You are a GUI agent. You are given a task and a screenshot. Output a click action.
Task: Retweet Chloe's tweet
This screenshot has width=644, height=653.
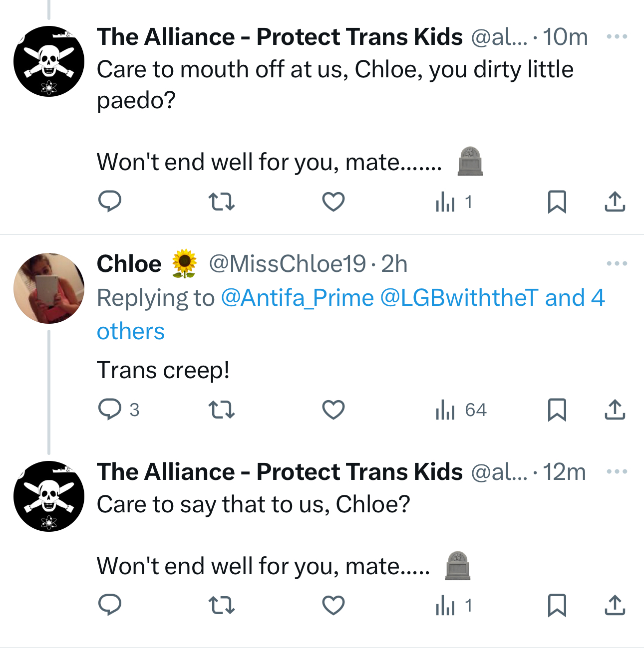coord(221,410)
